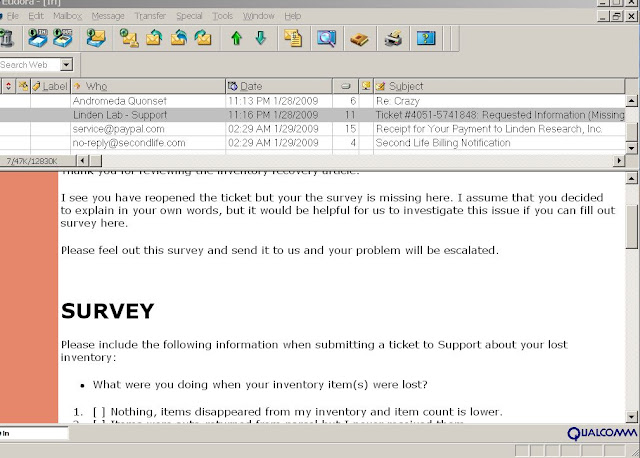Viewport: 640px width, 458px height.
Task: Click the 'Re: Crazy' subject cell
Action: pyautogui.click(x=398, y=101)
